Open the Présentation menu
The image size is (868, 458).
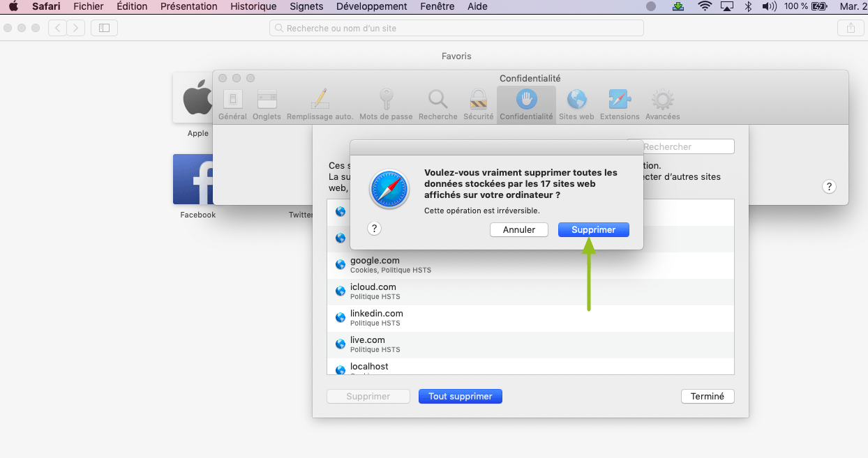[189, 6]
